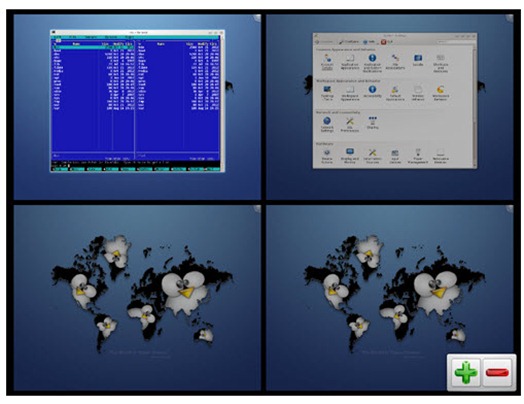Click red Quit button in System Settings toolbar
Image resolution: width=524 pixels, height=404 pixels.
(387, 42)
